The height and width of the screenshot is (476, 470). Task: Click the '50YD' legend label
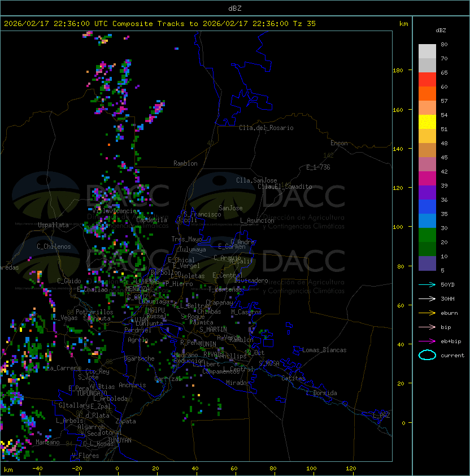[447, 284]
